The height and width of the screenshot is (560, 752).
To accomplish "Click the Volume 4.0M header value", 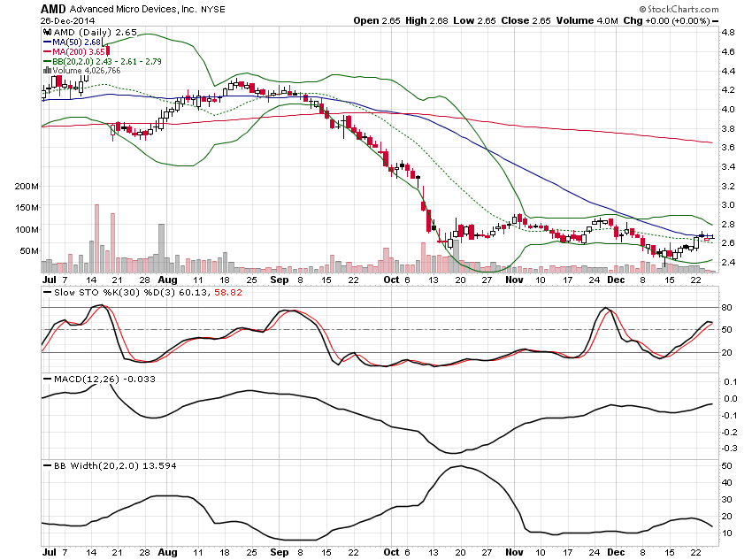I will click(x=587, y=20).
